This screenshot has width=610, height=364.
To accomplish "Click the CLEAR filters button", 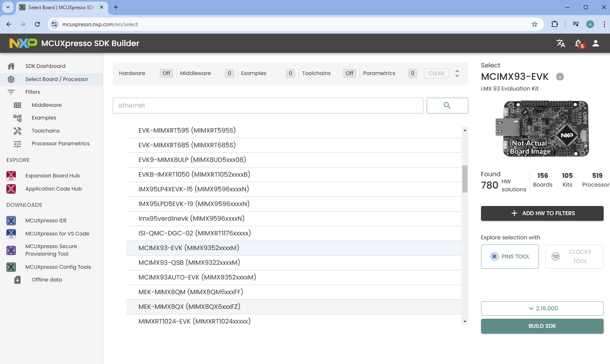I will (x=437, y=73).
